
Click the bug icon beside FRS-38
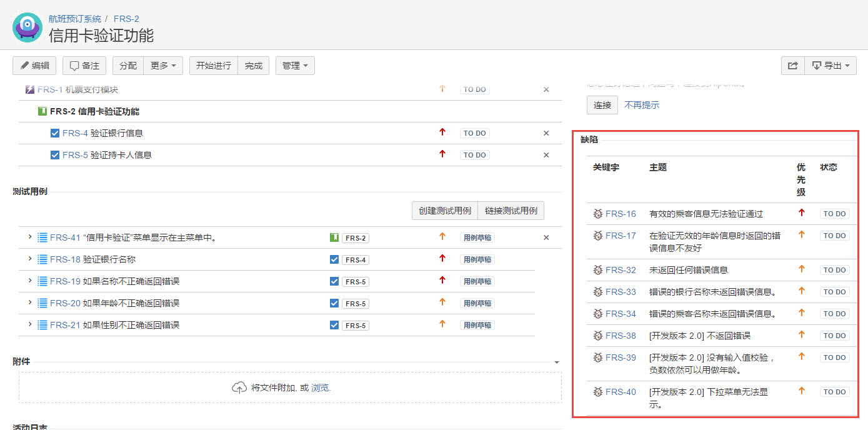click(598, 336)
